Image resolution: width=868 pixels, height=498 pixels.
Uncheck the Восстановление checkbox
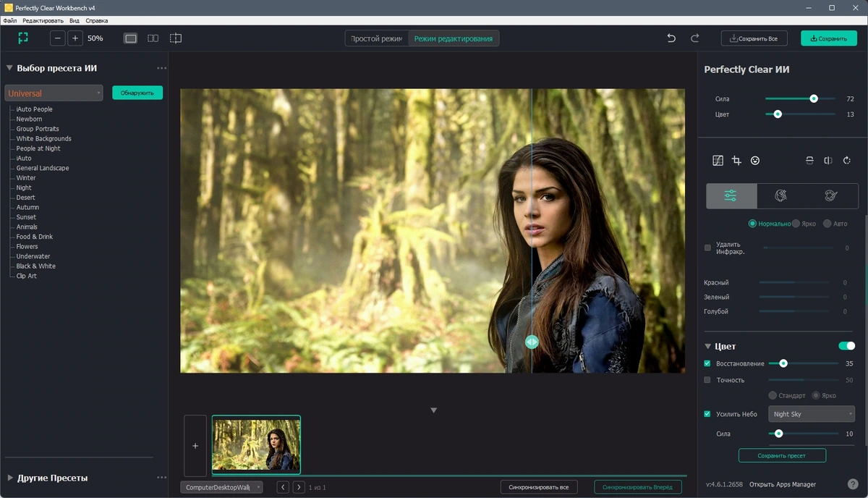click(707, 363)
